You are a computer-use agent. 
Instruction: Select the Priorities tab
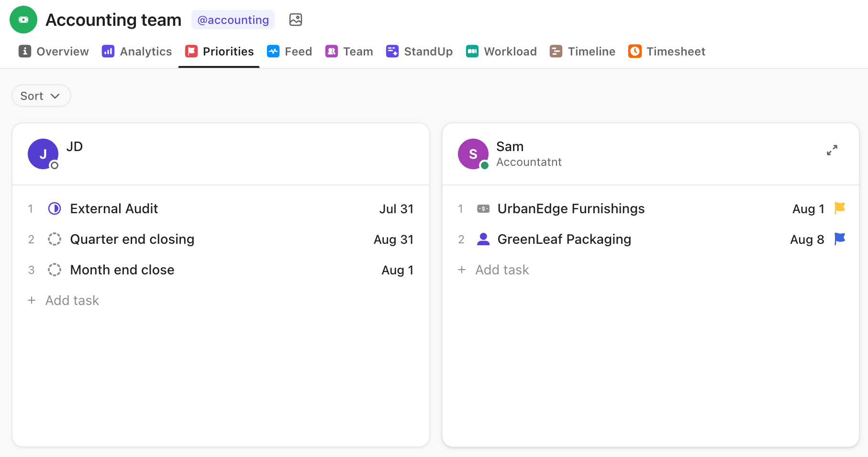[219, 51]
